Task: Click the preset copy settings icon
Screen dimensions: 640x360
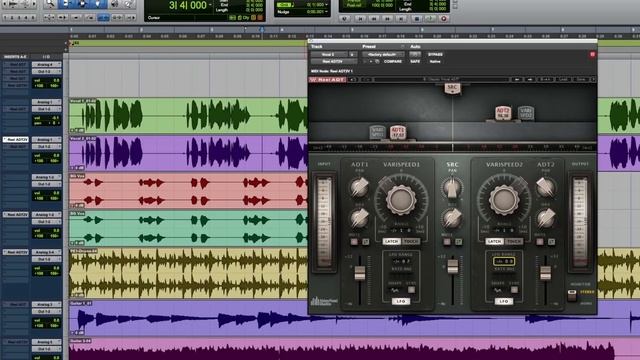Action: point(377,61)
